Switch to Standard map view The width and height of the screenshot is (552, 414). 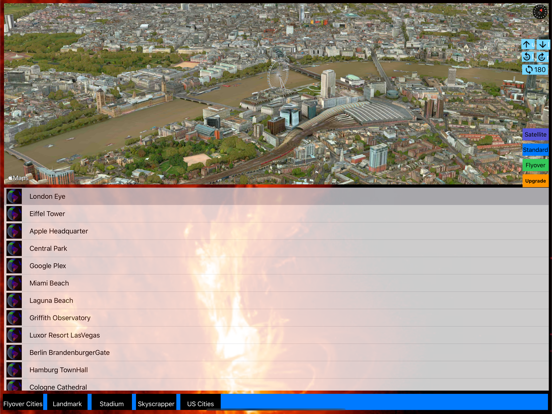click(x=535, y=150)
